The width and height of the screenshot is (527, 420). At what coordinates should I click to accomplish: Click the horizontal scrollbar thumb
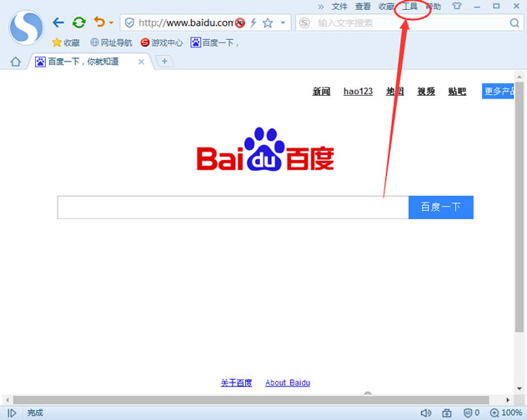tap(251, 400)
